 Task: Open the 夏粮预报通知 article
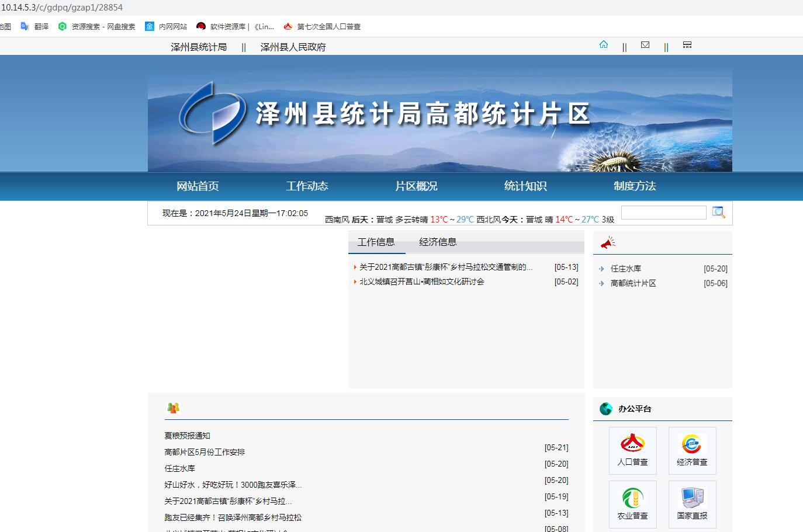pos(187,436)
